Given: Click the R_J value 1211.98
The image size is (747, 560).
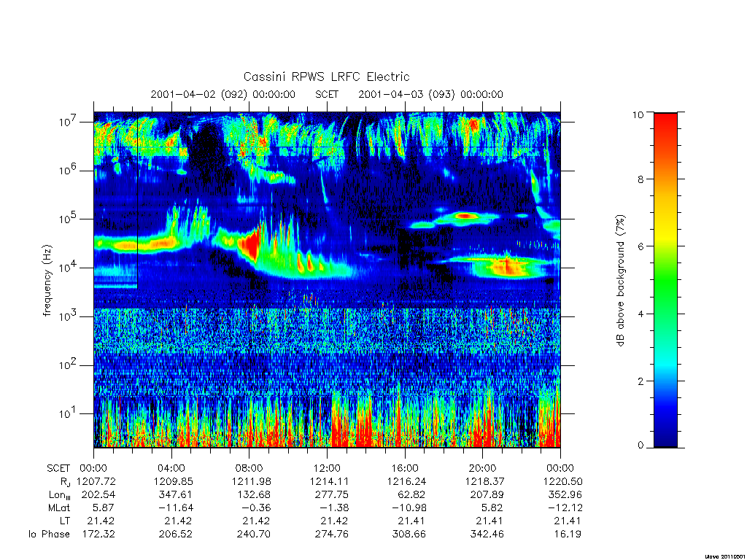Looking at the screenshot, I should (x=251, y=482).
